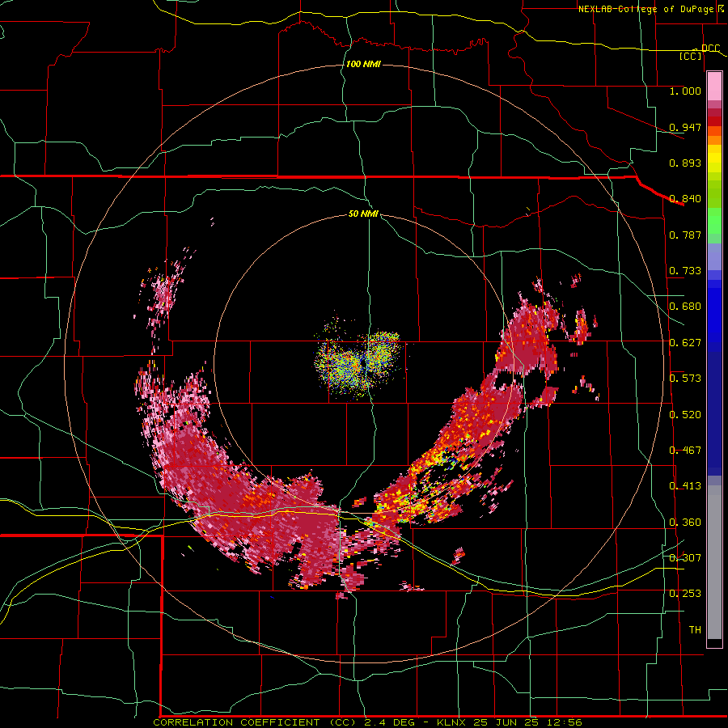The height and width of the screenshot is (728, 728).
Task: Select the 0.947 legend value
Action: [x=685, y=127]
